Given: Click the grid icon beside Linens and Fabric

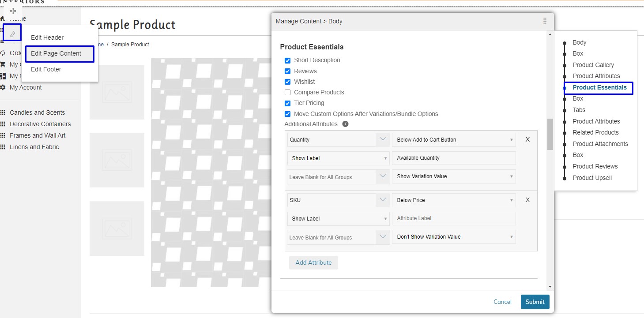Looking at the screenshot, I should click(3, 147).
